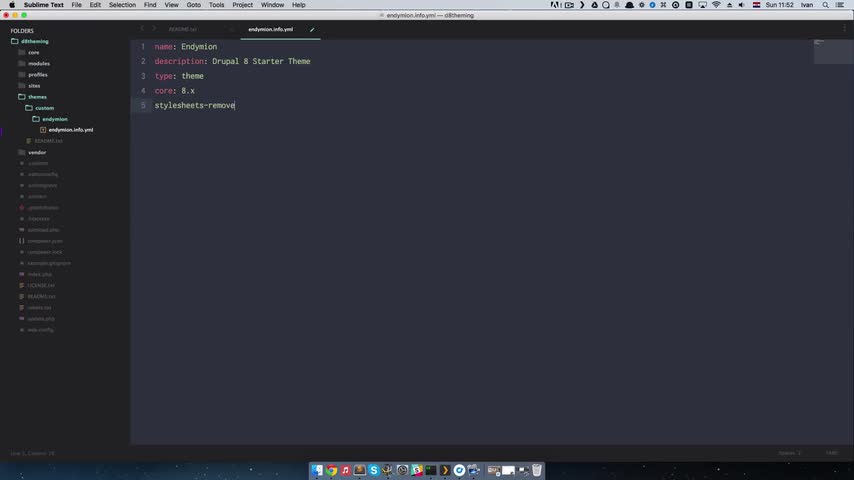Open the Edit menu
Image resolution: width=854 pixels, height=480 pixels.
point(95,5)
